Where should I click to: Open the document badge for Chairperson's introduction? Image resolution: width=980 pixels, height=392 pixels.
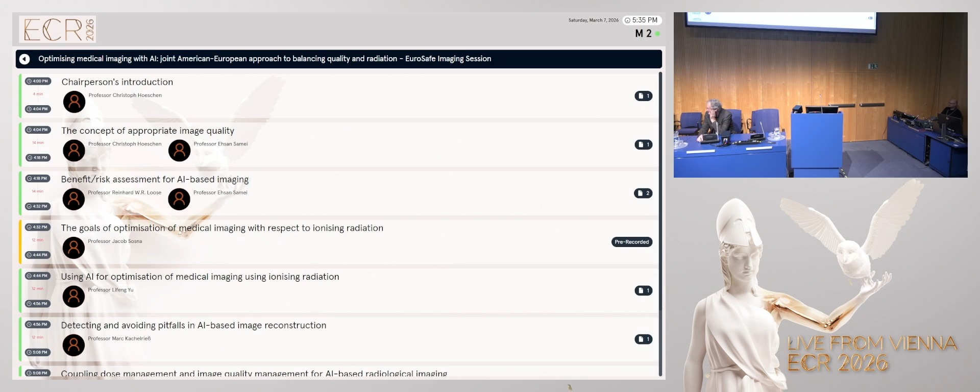tap(643, 96)
